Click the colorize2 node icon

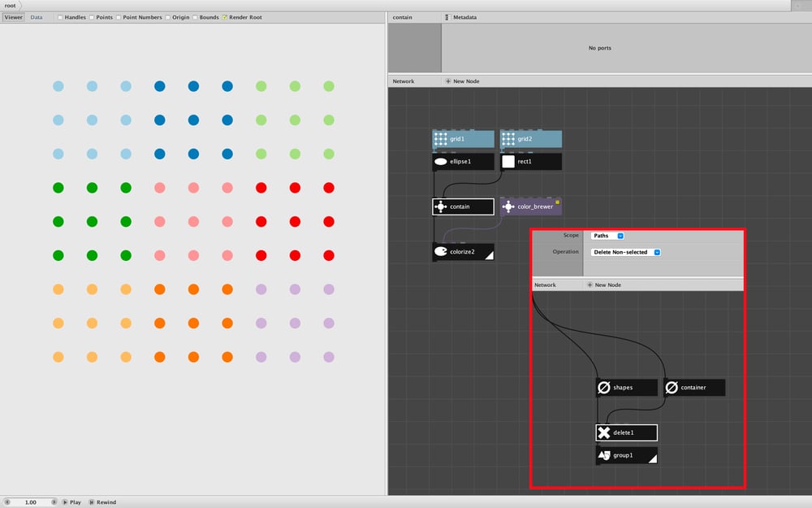(441, 252)
